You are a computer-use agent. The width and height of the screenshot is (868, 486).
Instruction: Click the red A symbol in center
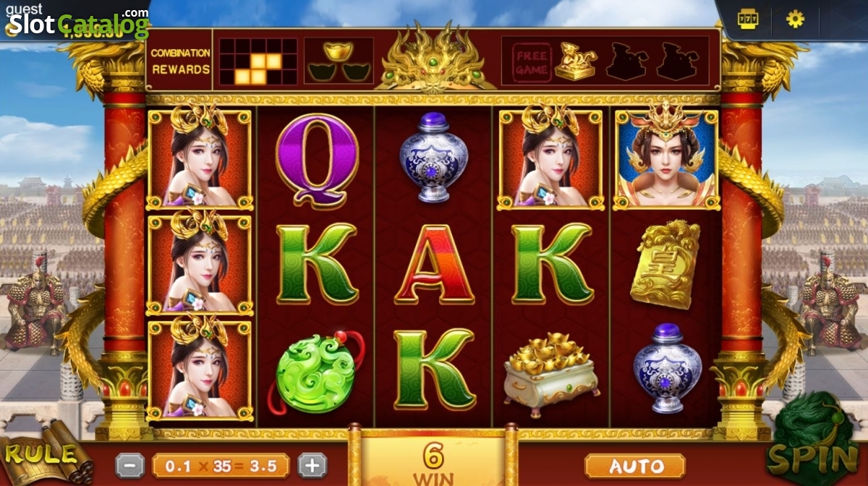point(435,264)
